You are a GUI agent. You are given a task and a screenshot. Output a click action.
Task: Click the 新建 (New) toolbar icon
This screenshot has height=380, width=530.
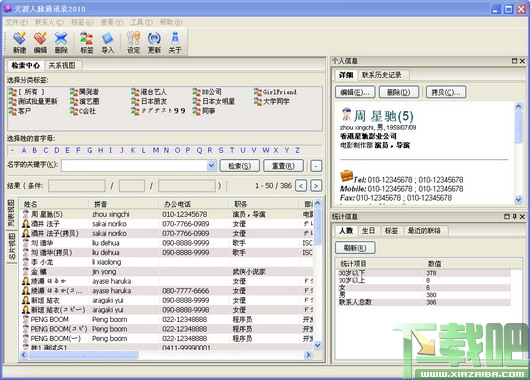(x=19, y=42)
